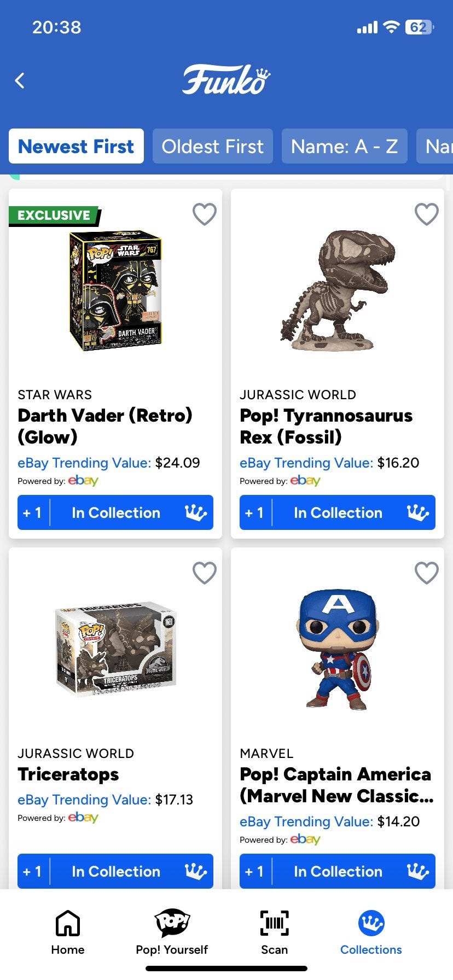Open the Scan barcode icon

pos(274,923)
